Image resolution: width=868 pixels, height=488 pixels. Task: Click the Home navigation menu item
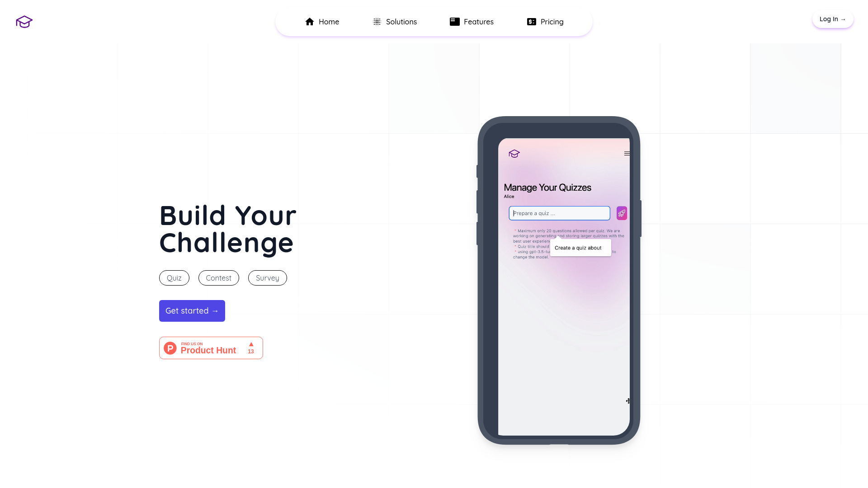(x=322, y=21)
